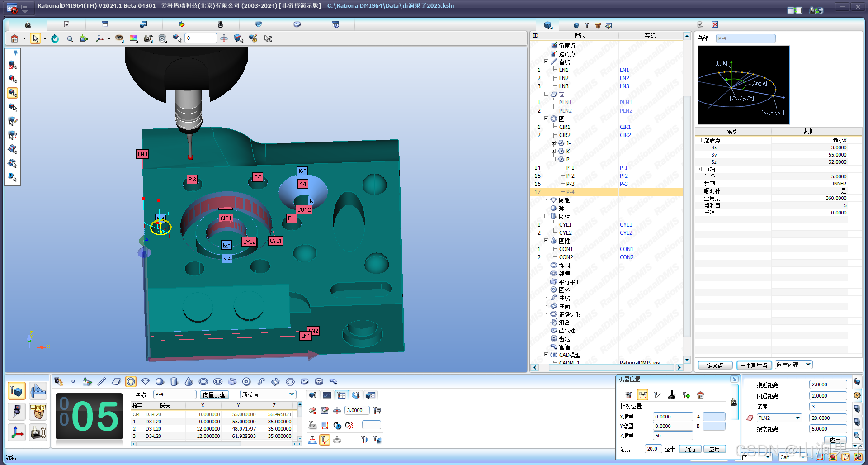Expand the 中轴 property group
Screen dimensions: 868x465
[x=700, y=169]
